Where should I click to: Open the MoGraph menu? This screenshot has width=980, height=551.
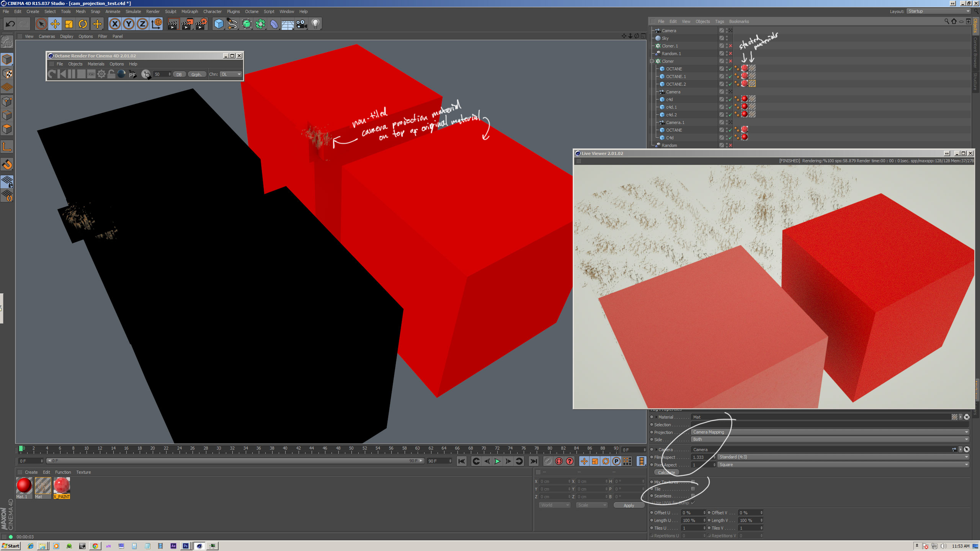point(189,11)
